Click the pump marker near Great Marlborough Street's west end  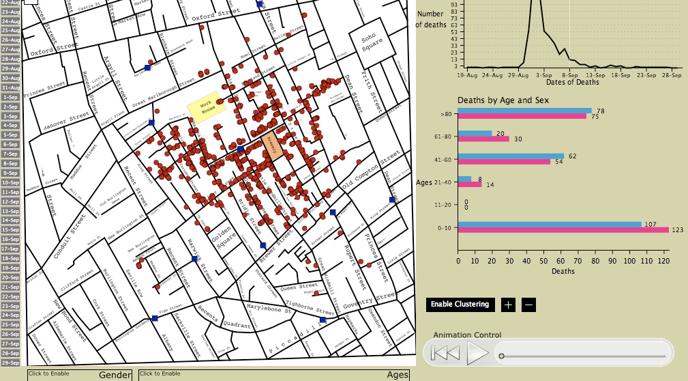click(x=148, y=68)
